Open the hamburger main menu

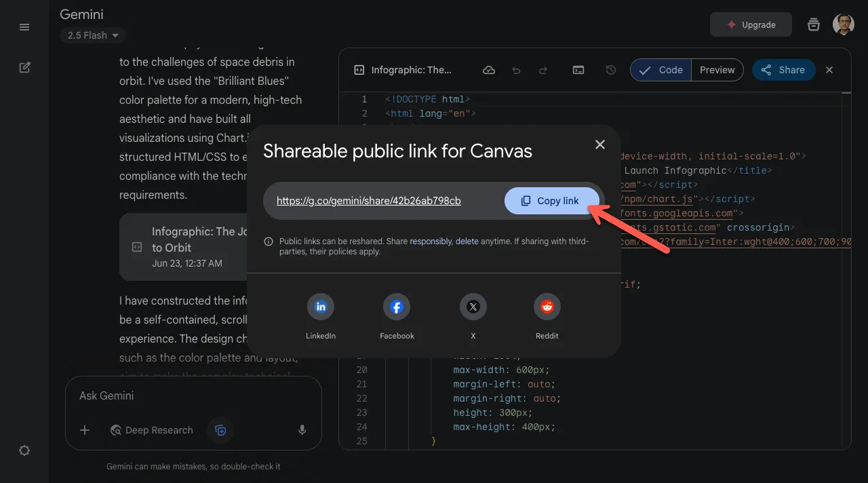[24, 27]
